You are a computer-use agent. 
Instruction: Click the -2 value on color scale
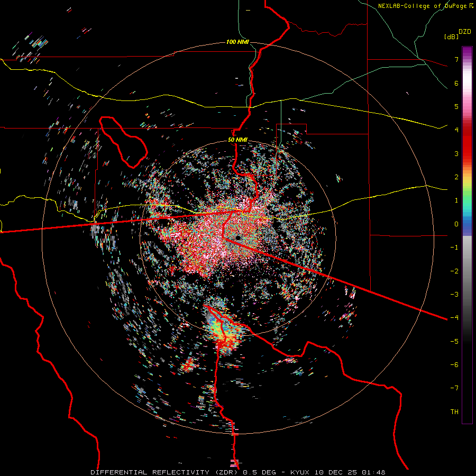tap(454, 271)
